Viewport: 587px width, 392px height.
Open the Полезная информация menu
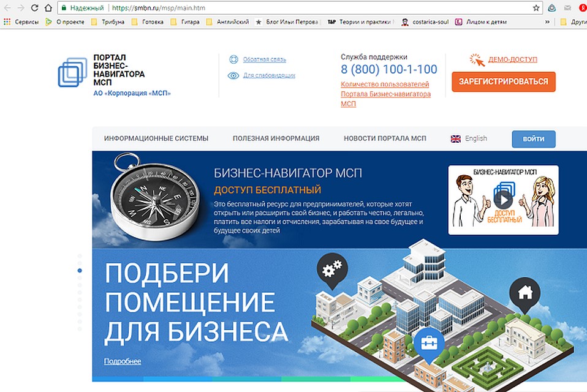(276, 138)
